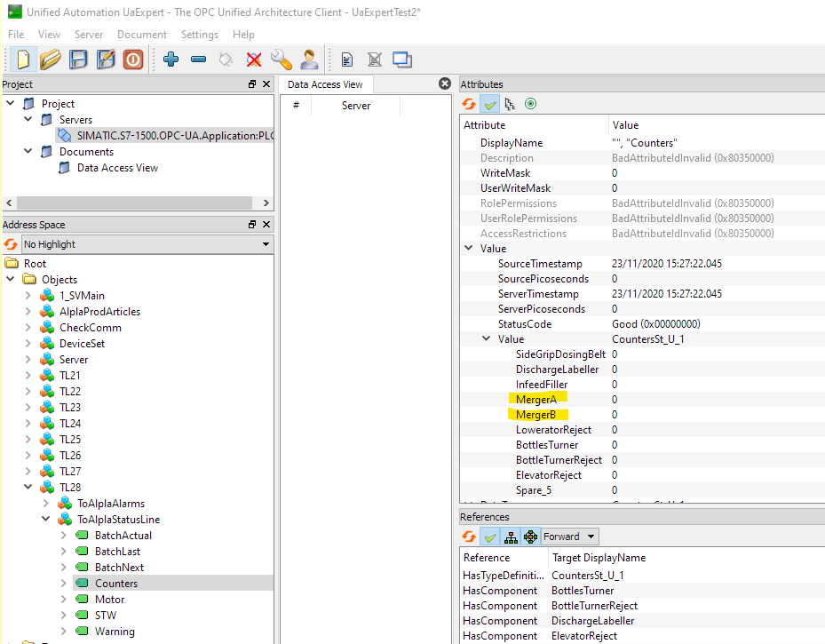The height and width of the screenshot is (644, 825).
Task: Select Data Access View document item
Action: click(117, 168)
